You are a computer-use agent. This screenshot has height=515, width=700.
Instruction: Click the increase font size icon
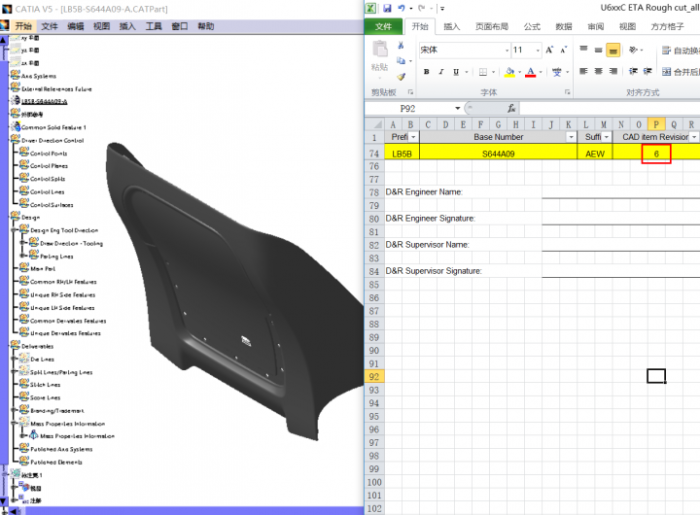point(547,50)
